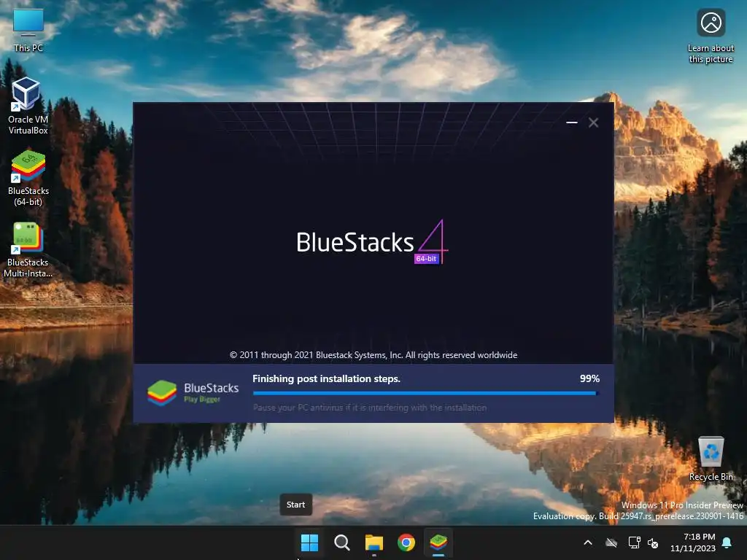
Task: Click the 64-bit badge under the logo
Action: [x=426, y=259]
